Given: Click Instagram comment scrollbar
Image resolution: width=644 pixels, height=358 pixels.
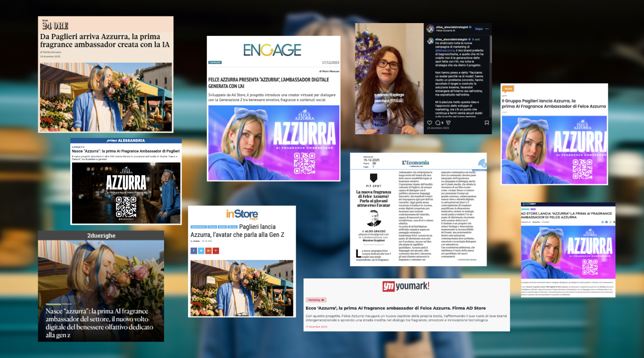Looking at the screenshot, I should pos(491,49).
